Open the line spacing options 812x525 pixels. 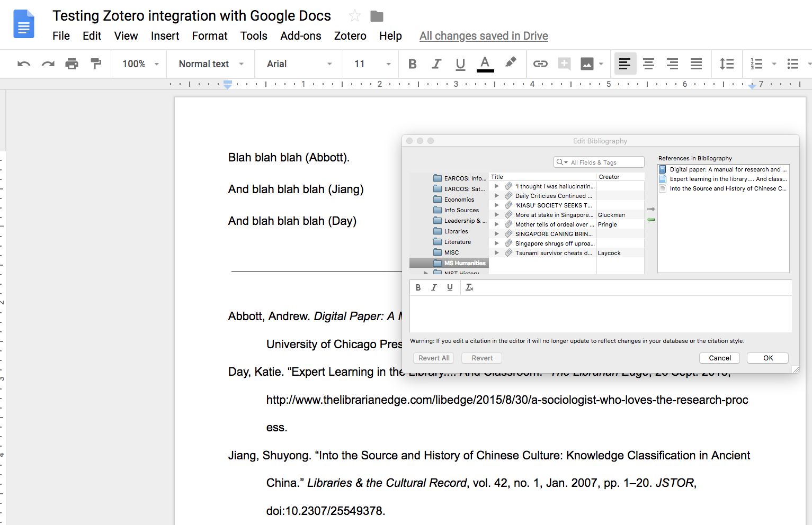727,64
